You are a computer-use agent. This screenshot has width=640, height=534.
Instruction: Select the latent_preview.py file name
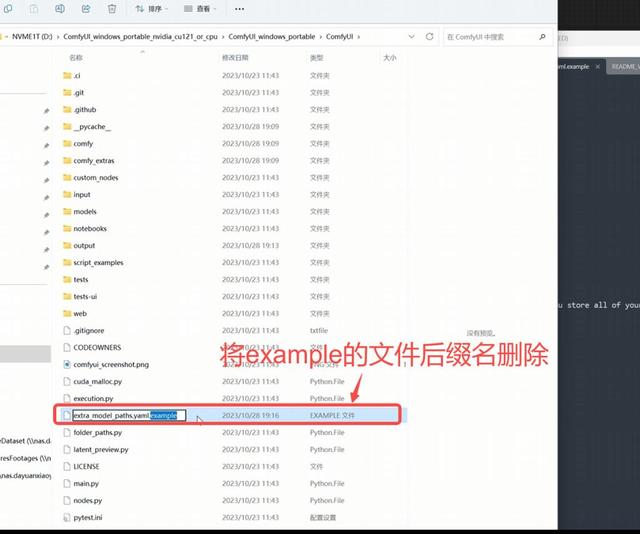101,449
